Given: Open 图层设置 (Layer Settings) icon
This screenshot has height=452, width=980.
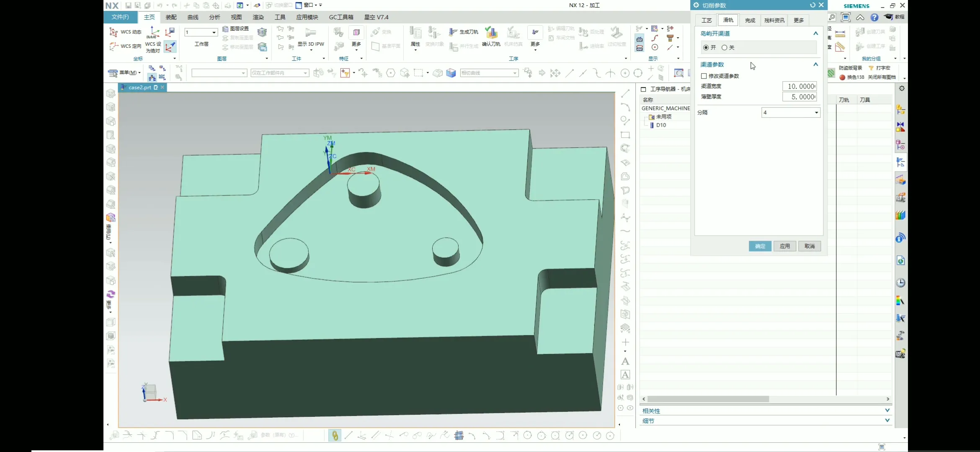Looking at the screenshot, I should tap(226, 28).
